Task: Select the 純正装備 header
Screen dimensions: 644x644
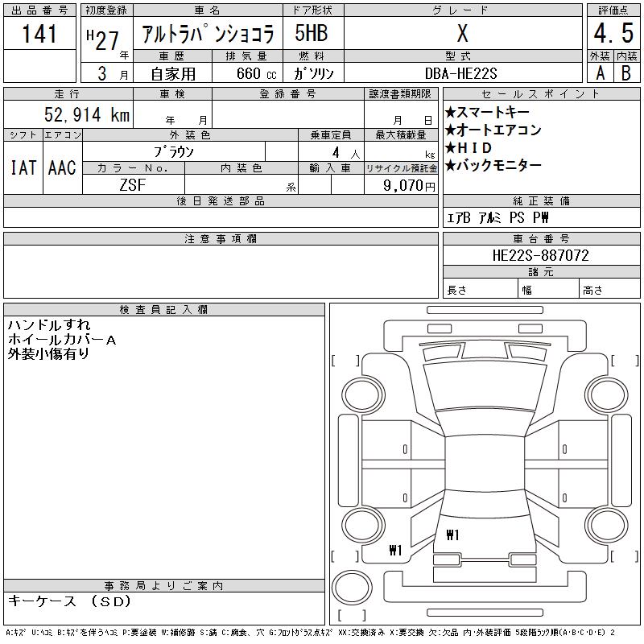Action: point(541,200)
